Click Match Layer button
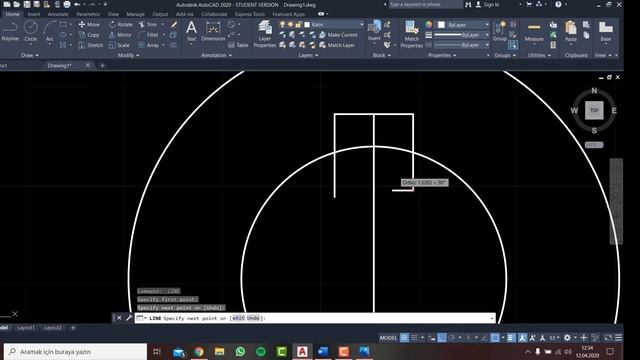The height and width of the screenshot is (360, 640). [337, 45]
